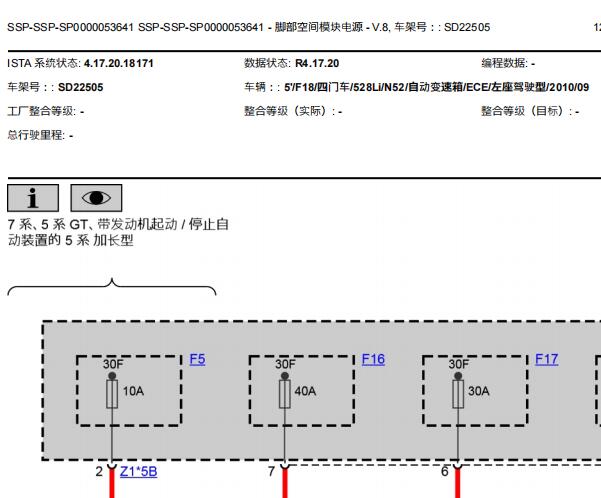Screen dimensions: 601x498
Task: Click the eye view icon button
Action: click(96, 198)
